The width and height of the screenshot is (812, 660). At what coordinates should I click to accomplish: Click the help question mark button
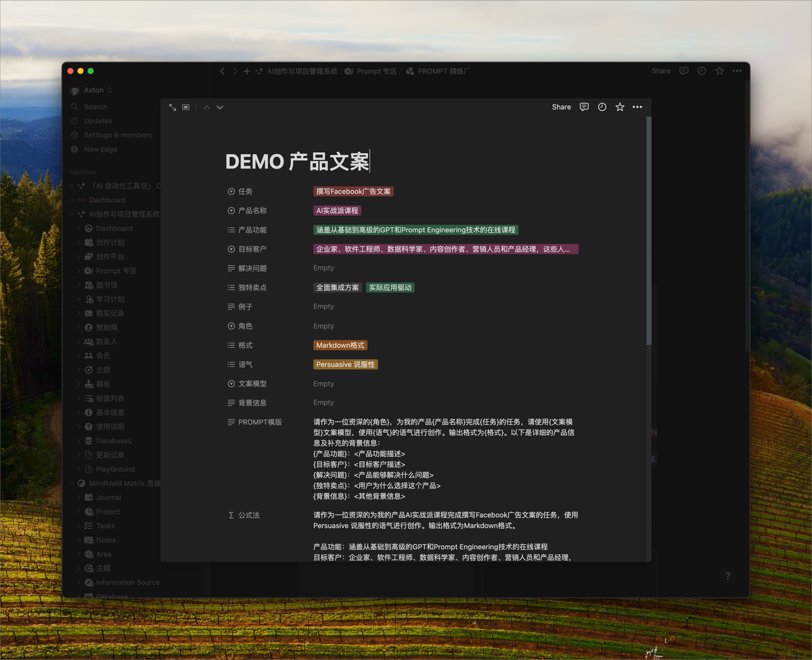point(727,576)
